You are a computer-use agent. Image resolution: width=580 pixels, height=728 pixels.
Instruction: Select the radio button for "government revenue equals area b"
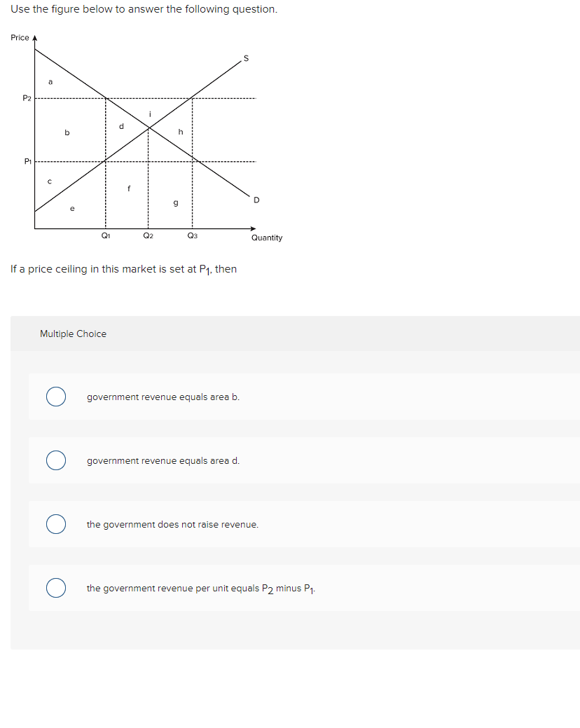coord(56,397)
